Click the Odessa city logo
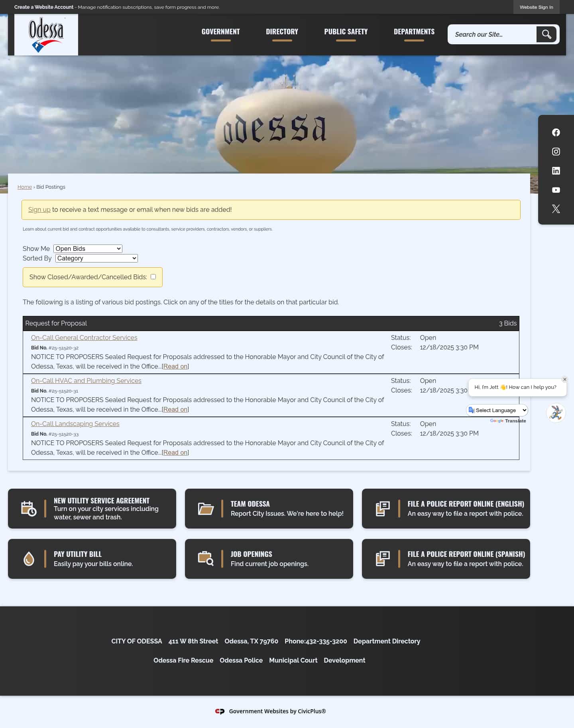 click(46, 35)
